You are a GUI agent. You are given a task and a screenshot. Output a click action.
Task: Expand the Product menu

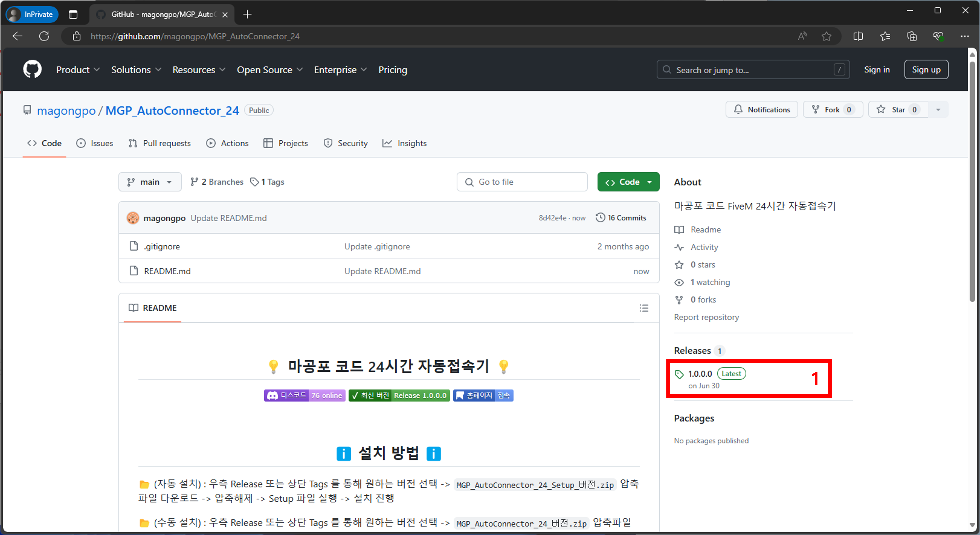tap(78, 70)
